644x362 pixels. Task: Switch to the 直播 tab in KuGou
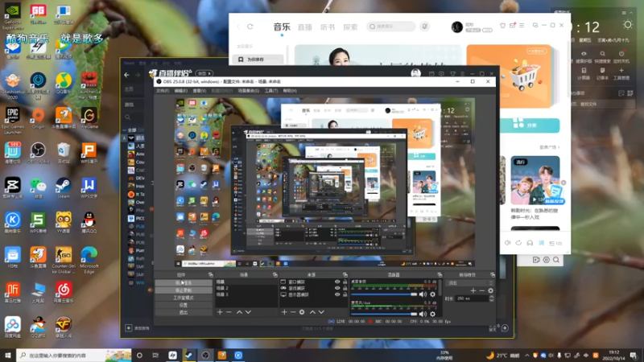(x=305, y=27)
